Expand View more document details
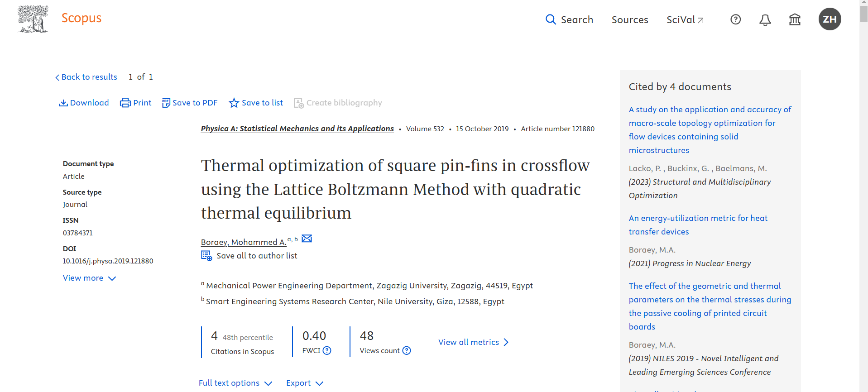The image size is (868, 392). point(89,278)
